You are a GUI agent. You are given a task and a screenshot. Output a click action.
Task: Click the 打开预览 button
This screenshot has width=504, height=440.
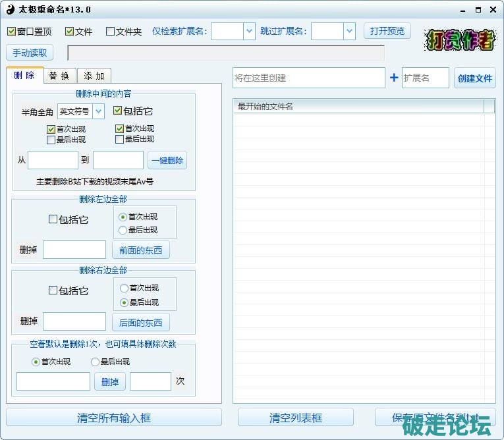click(x=387, y=31)
